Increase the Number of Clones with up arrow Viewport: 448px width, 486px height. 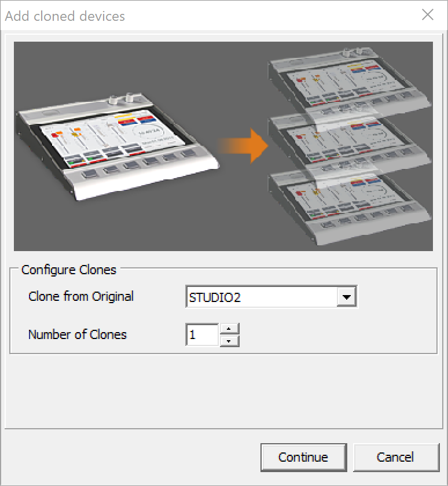(229, 329)
